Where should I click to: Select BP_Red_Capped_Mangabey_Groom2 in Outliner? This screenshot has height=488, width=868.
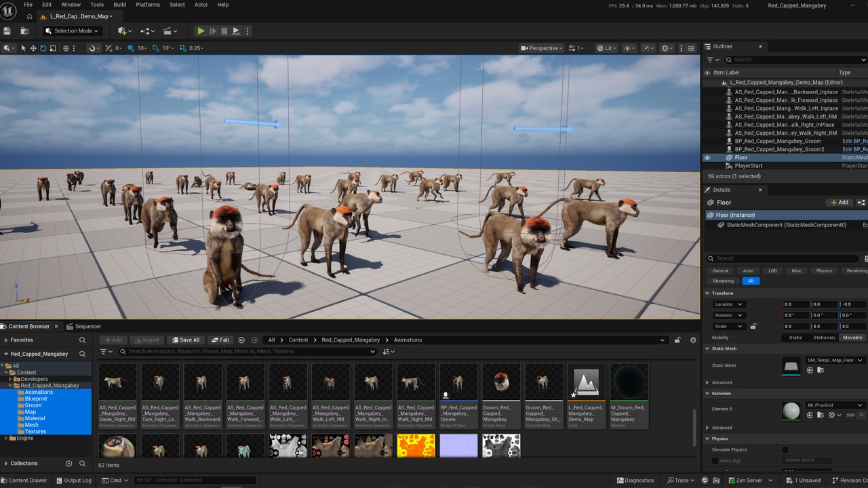coord(780,149)
